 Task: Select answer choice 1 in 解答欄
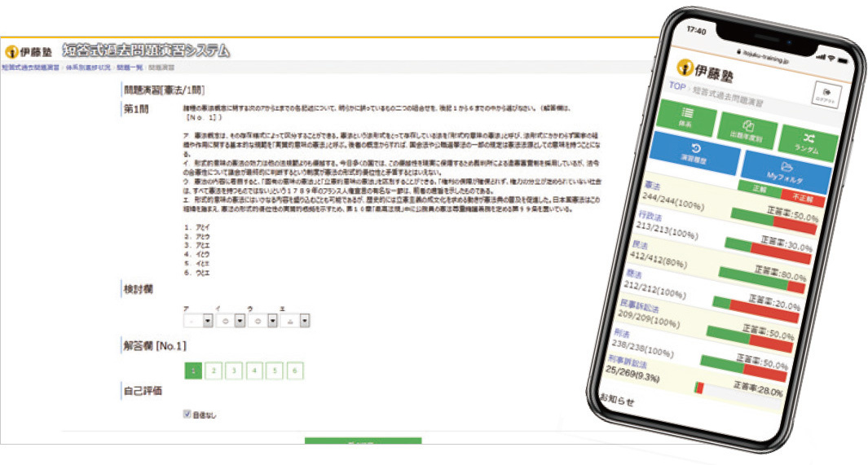193,371
